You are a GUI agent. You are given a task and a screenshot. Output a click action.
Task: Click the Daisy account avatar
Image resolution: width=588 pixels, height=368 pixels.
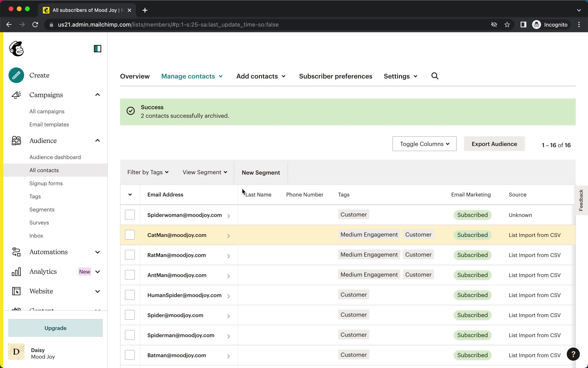click(x=16, y=352)
